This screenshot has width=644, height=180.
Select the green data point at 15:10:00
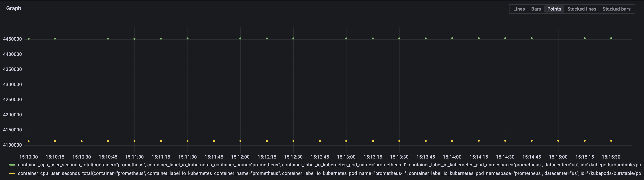29,39
